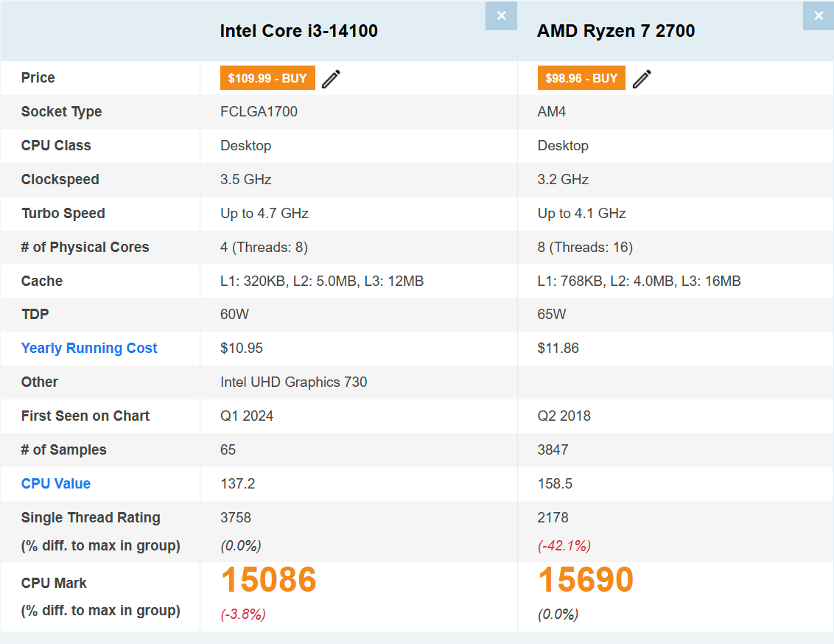Viewport: 834px width, 644px height.
Task: Click the Up to 4.1 GHz value
Action: (x=581, y=213)
